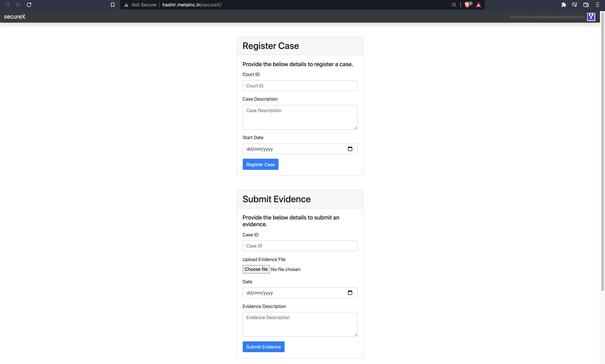Click the Brave Rewards triangle icon

pyautogui.click(x=478, y=5)
